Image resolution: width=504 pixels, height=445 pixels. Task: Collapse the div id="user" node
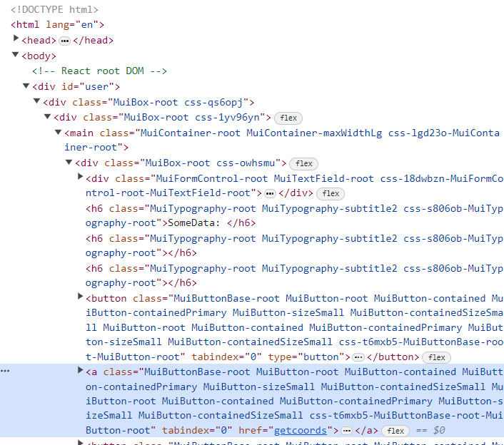click(x=26, y=86)
